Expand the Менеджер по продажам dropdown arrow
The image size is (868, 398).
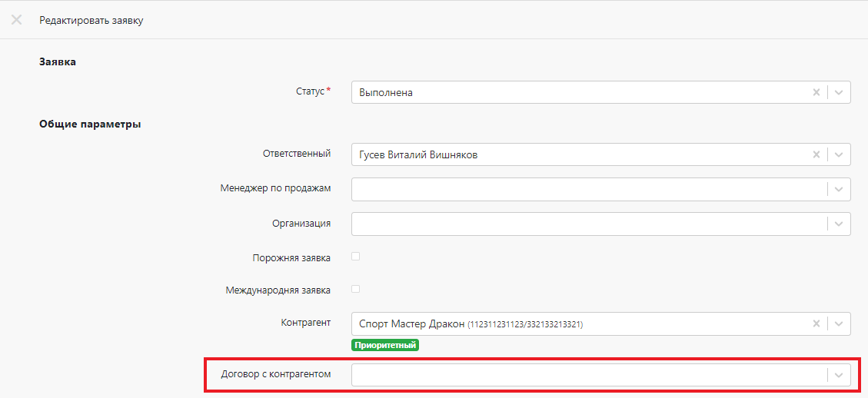[839, 189]
